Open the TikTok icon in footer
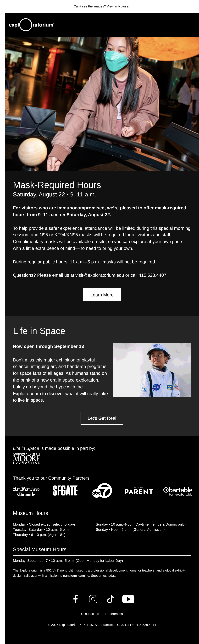Screen dimensions: 199x644 111,599
